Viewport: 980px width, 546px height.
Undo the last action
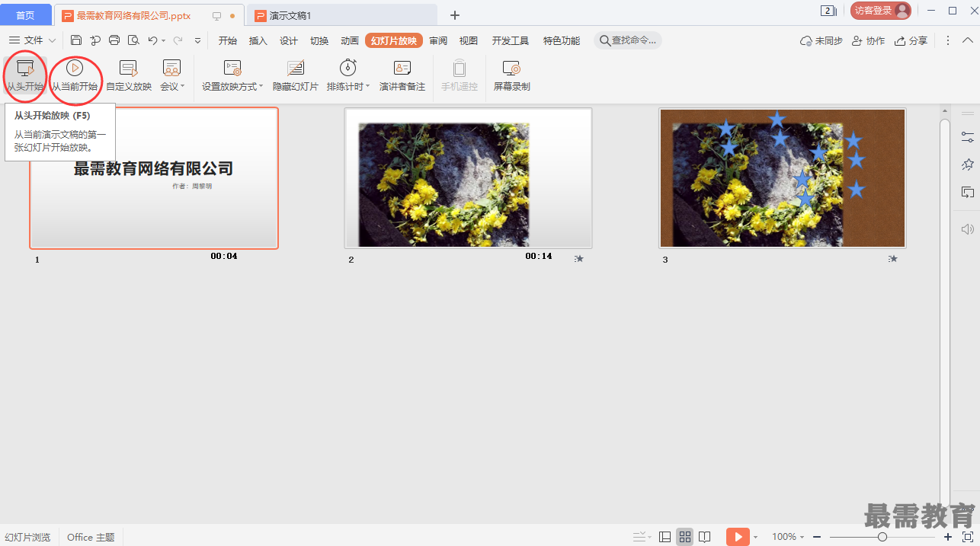click(x=152, y=40)
